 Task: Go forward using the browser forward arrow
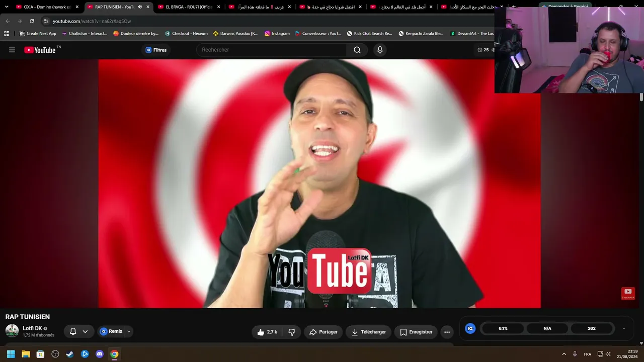[x=20, y=21]
